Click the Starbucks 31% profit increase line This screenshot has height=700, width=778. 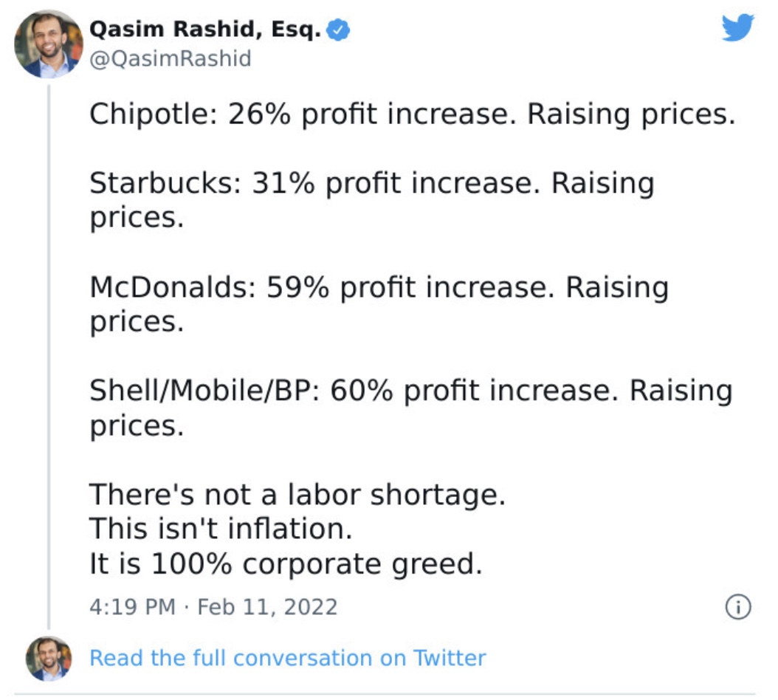point(371,200)
